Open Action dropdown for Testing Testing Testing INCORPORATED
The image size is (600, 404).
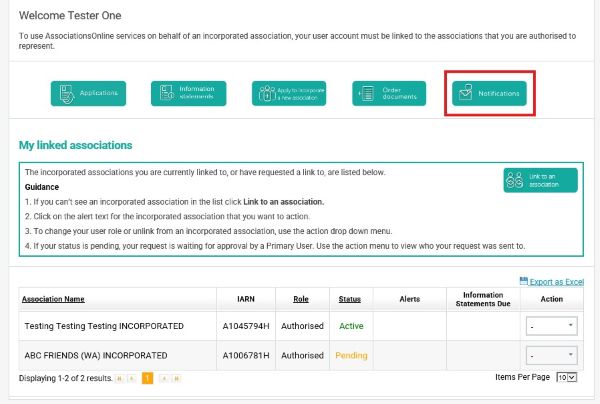[x=551, y=326]
